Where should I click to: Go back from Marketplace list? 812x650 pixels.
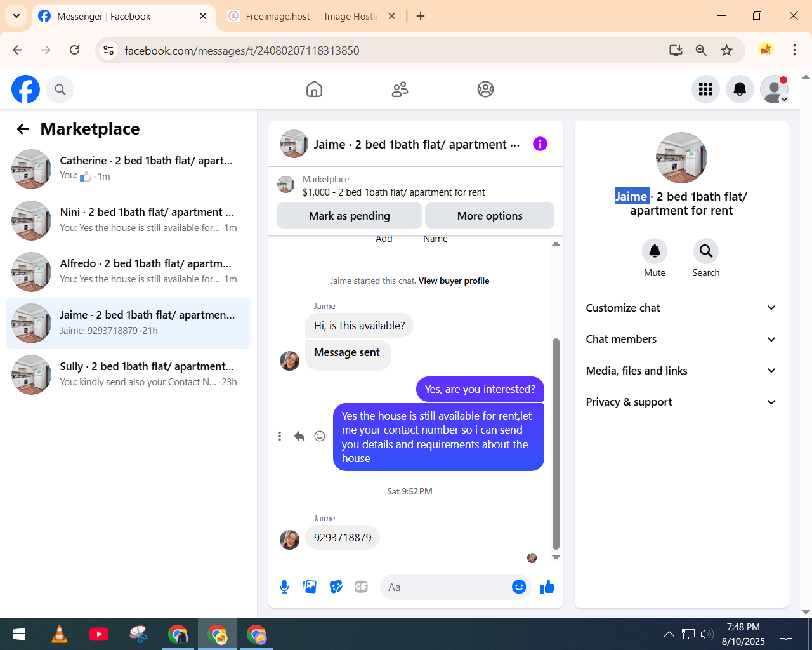23,129
